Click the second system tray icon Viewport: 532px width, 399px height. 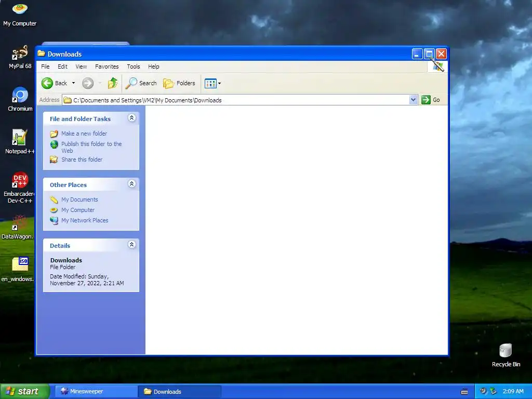493,391
